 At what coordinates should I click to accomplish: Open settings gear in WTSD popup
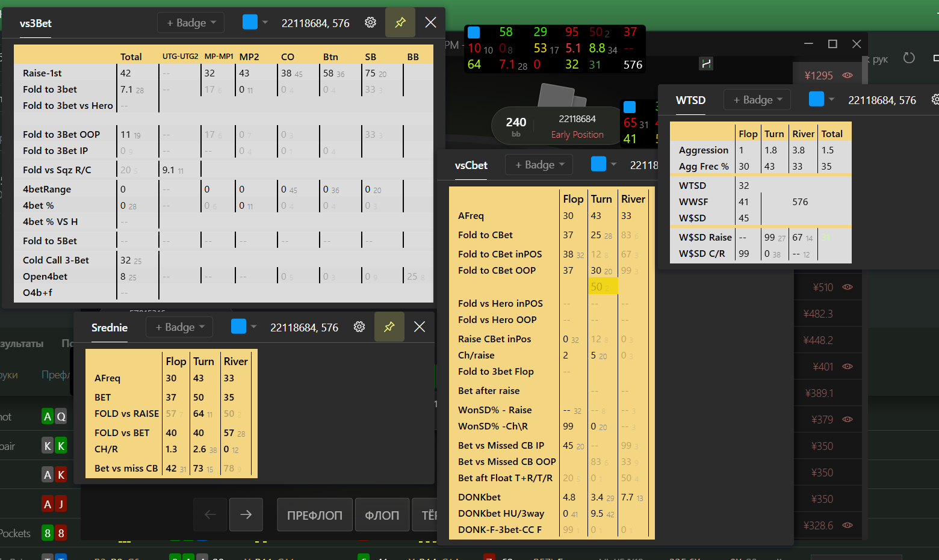935,99
